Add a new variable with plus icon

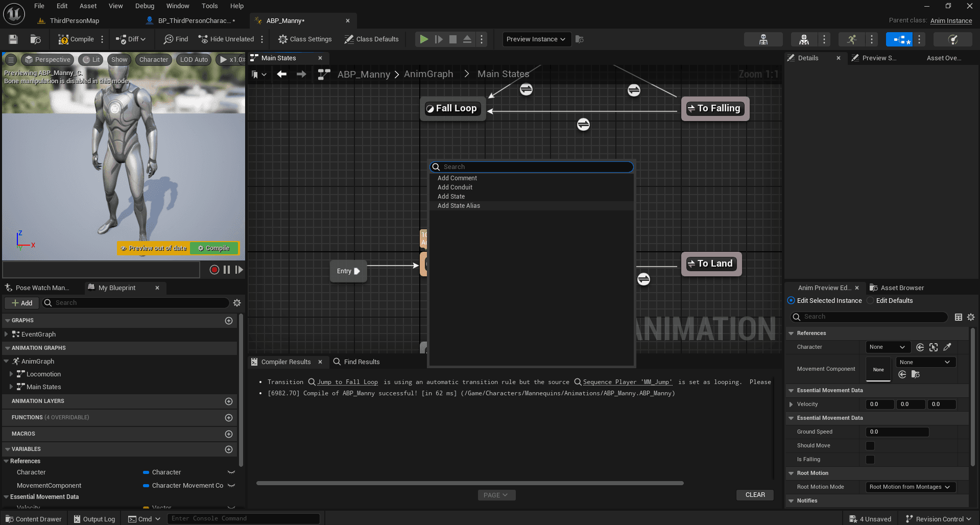(229, 449)
